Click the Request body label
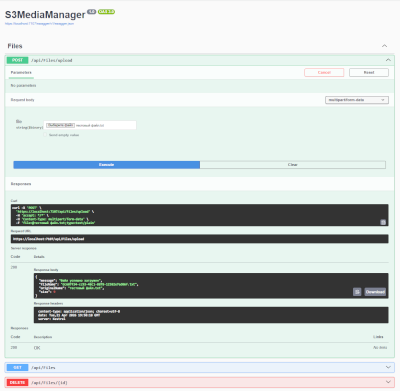 (22, 100)
